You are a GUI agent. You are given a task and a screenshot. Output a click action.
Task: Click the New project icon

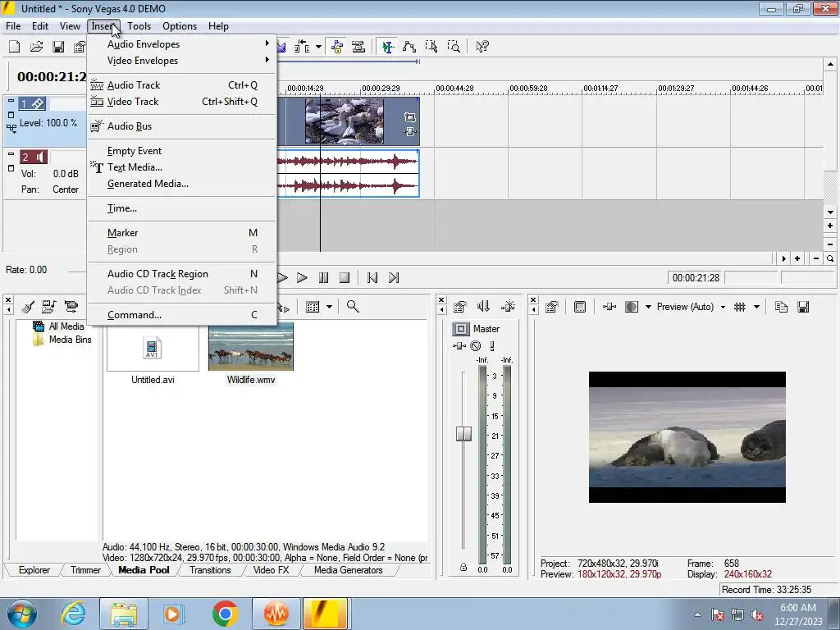15,47
